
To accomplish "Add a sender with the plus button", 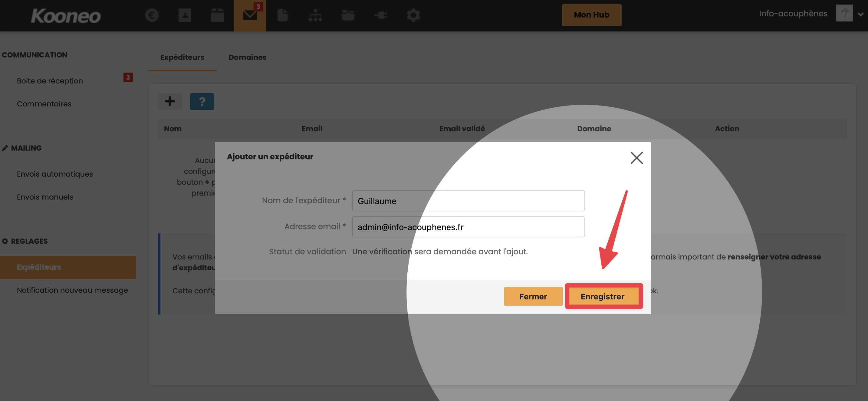I will pyautogui.click(x=170, y=101).
